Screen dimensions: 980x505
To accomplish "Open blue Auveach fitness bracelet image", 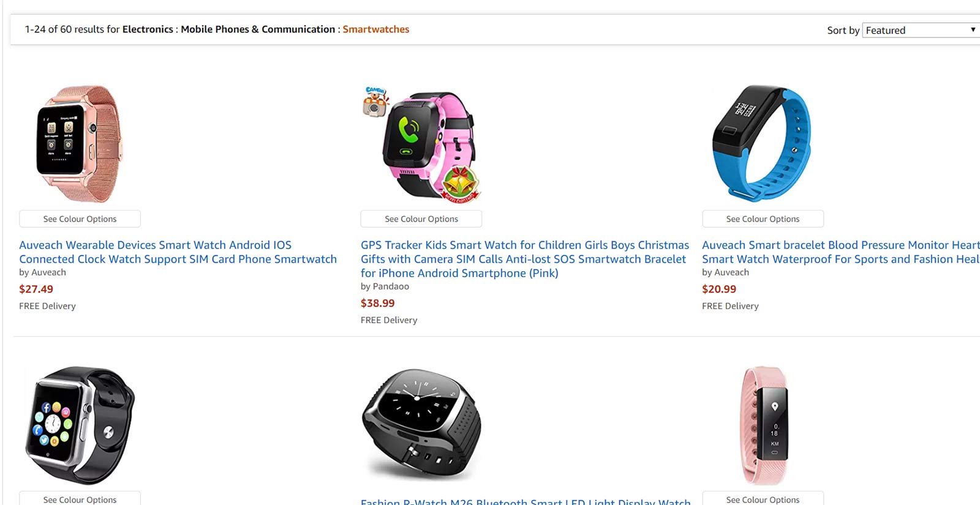I will tap(763, 144).
